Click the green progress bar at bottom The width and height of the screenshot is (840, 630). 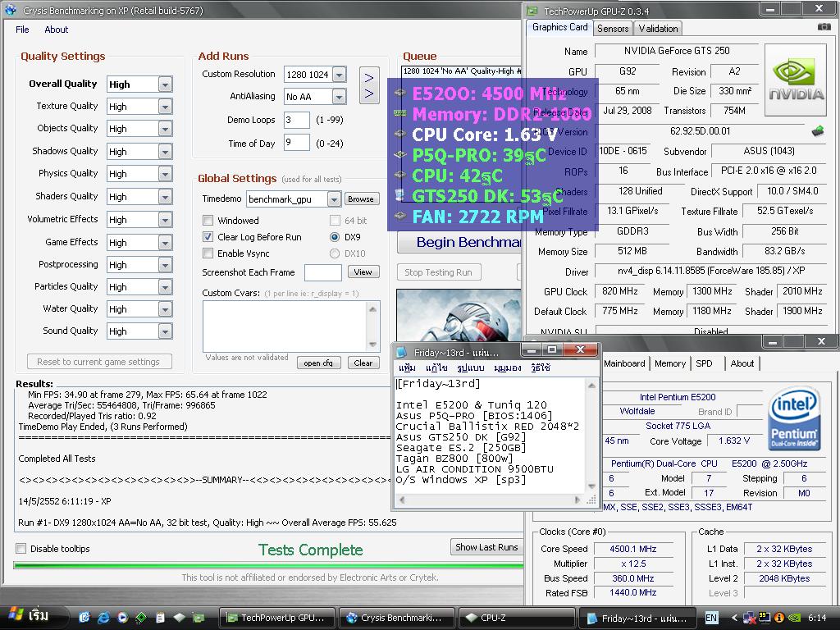[268, 565]
